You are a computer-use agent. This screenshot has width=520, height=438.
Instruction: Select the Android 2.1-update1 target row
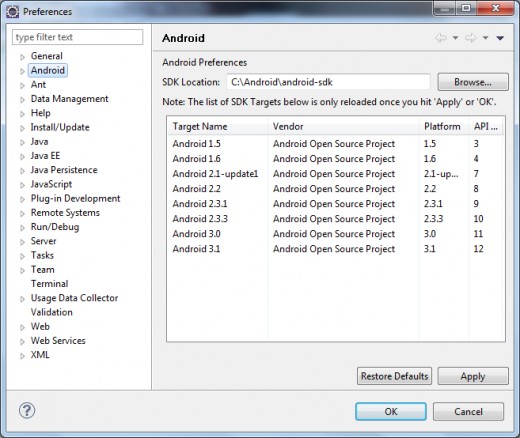[x=336, y=174]
